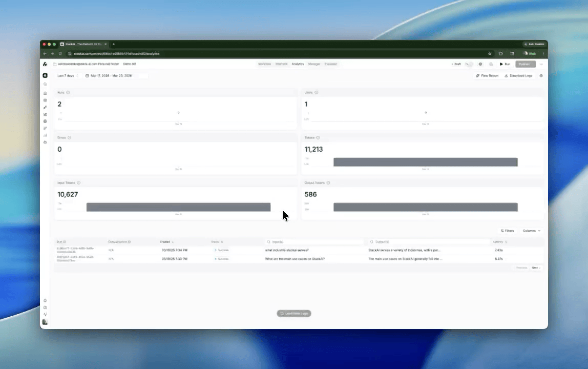Click Load New Logs button
The image size is (588, 369).
(x=294, y=314)
